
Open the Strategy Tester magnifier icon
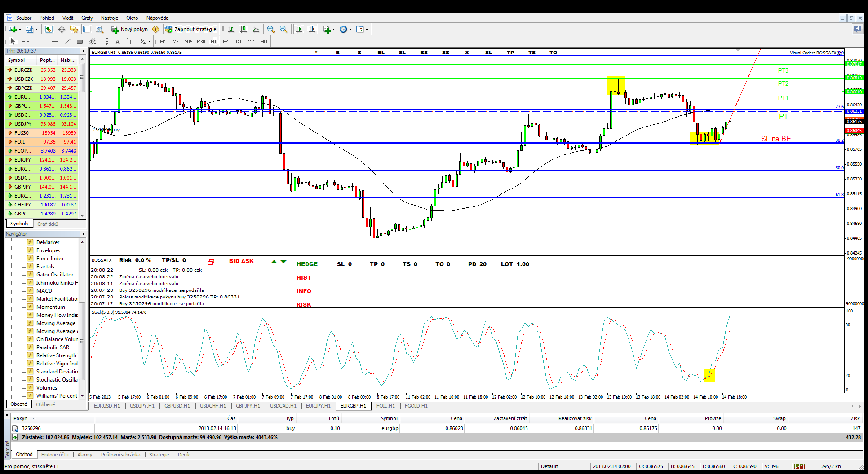(99, 29)
